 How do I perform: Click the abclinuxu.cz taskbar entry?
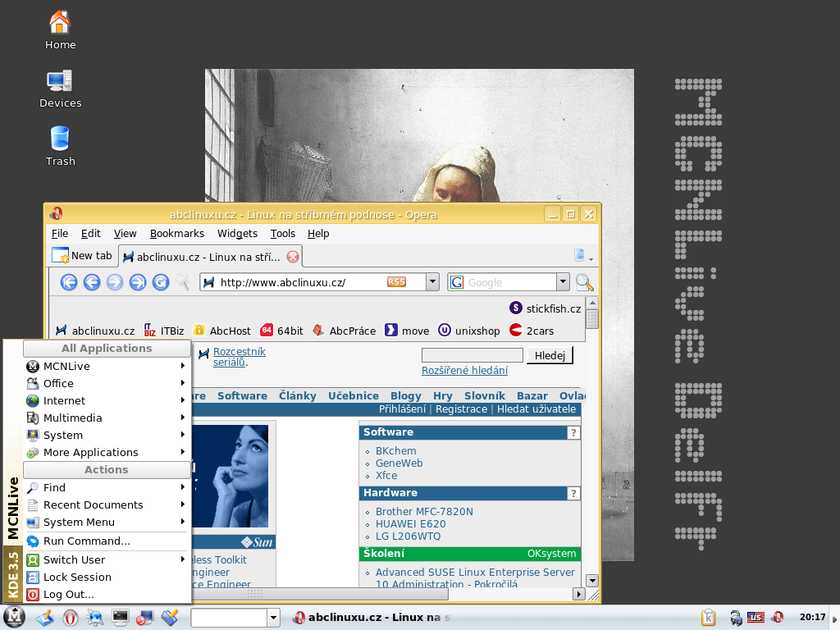coord(372,618)
